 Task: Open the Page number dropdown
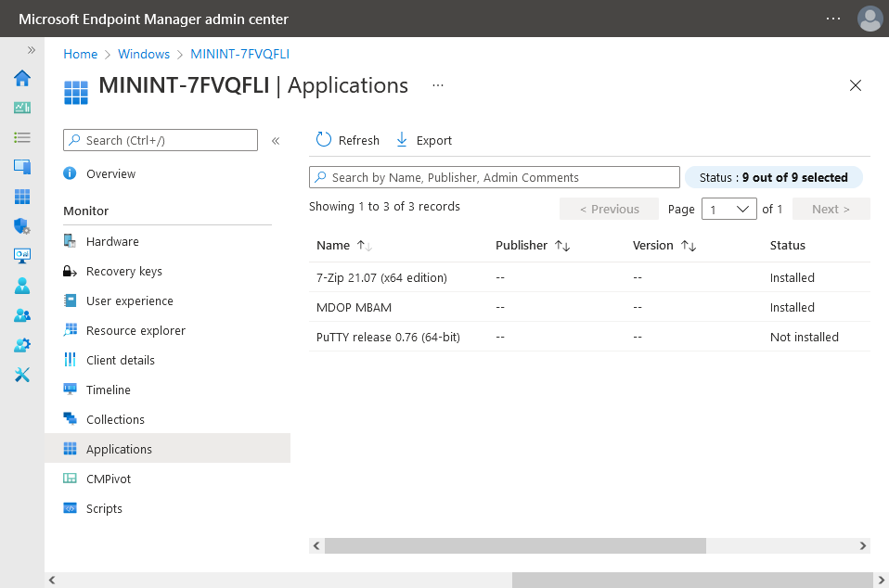coord(729,209)
